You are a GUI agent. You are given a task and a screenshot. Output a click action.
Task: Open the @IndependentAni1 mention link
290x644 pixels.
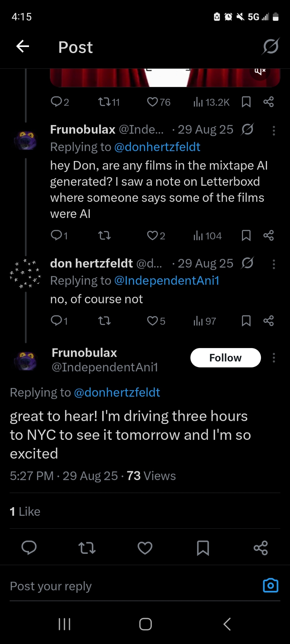tap(167, 281)
